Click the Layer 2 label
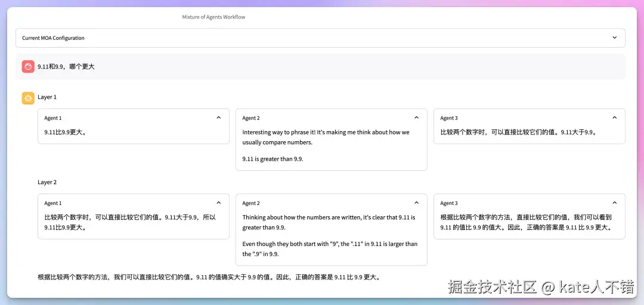 [x=47, y=182]
